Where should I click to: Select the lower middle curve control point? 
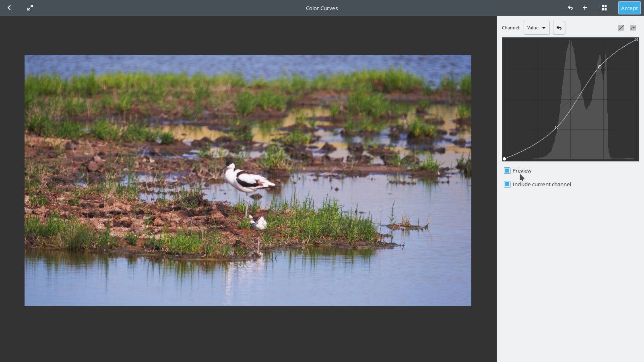557,128
